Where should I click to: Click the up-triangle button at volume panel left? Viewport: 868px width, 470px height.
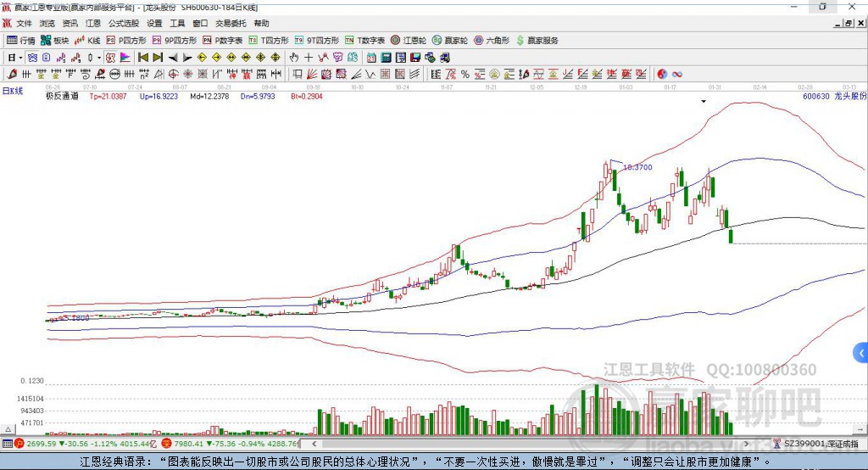(x=8, y=429)
